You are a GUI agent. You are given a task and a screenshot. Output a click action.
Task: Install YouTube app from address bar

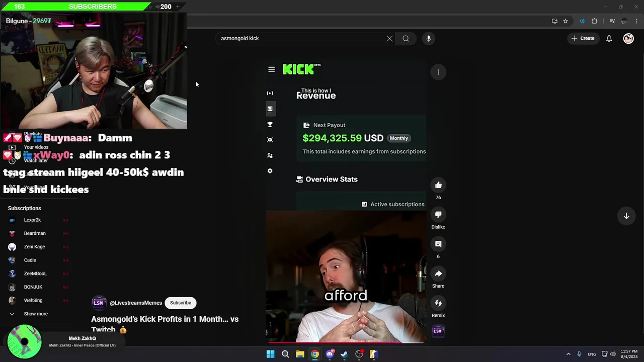(554, 21)
